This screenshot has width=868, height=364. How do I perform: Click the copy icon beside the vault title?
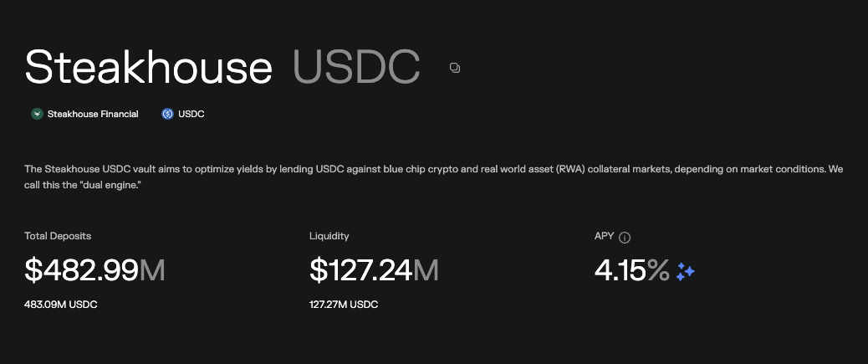(455, 68)
